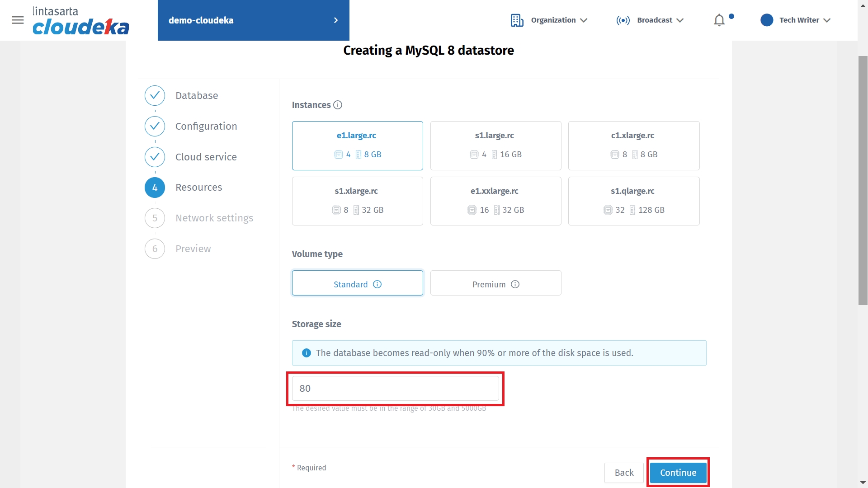Click the Continue button
This screenshot has height=488, width=868.
tap(678, 473)
